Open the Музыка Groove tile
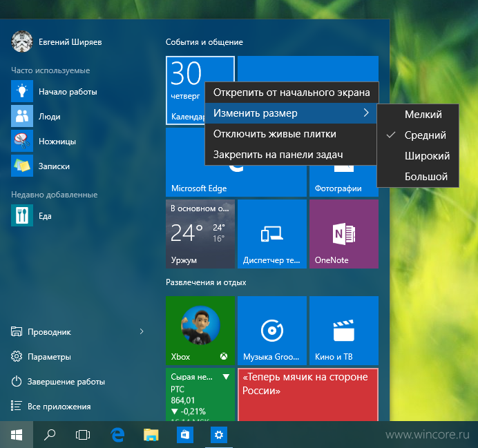The width and height of the screenshot is (478, 448). pyautogui.click(x=272, y=331)
